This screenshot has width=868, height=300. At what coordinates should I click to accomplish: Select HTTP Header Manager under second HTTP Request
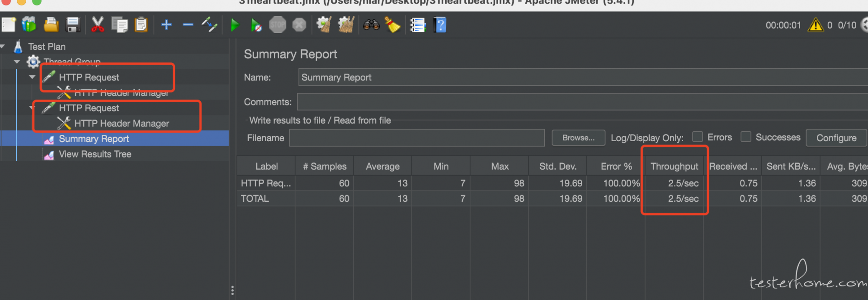pos(122,124)
